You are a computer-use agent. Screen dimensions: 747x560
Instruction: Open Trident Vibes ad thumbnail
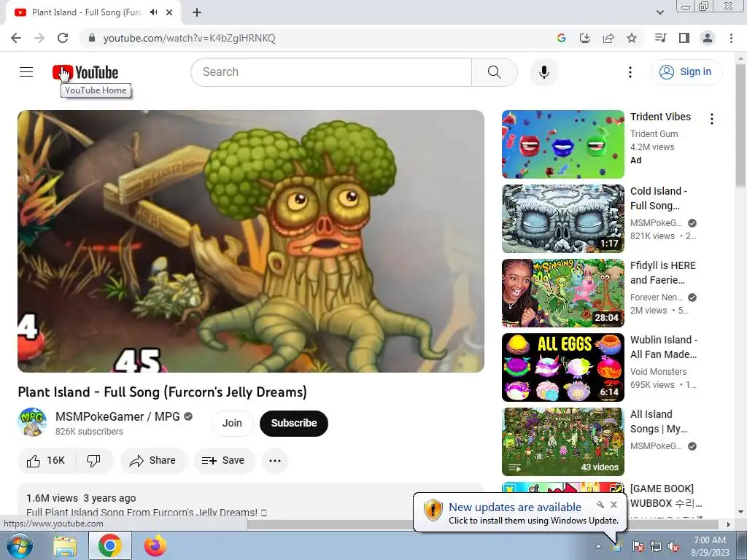[x=562, y=144]
